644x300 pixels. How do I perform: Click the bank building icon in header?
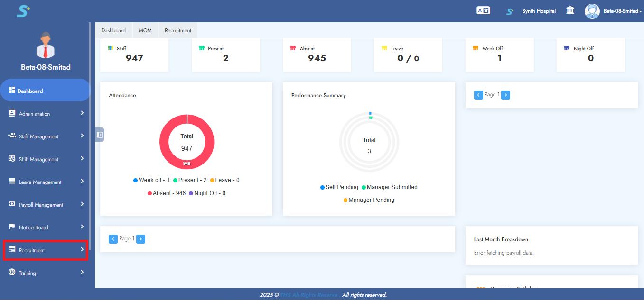pyautogui.click(x=570, y=10)
